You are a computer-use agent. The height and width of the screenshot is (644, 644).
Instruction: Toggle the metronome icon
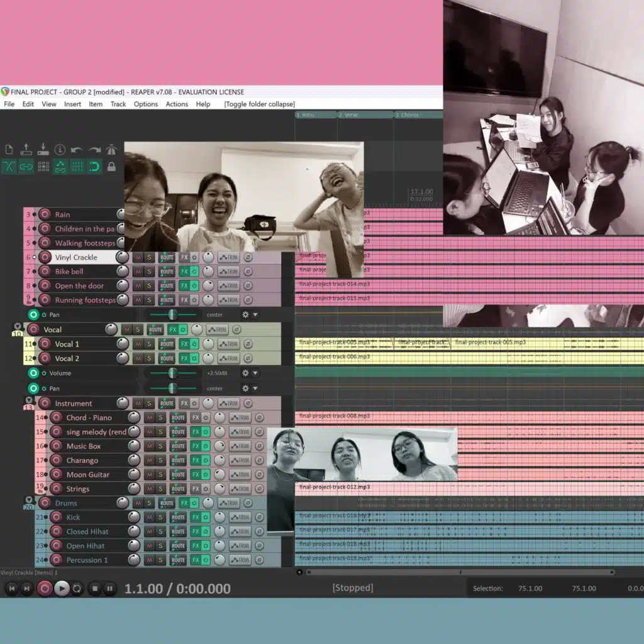pyautogui.click(x=111, y=150)
